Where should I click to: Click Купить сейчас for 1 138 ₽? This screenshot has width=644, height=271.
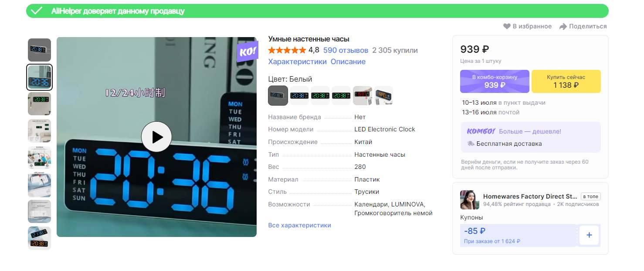point(566,82)
